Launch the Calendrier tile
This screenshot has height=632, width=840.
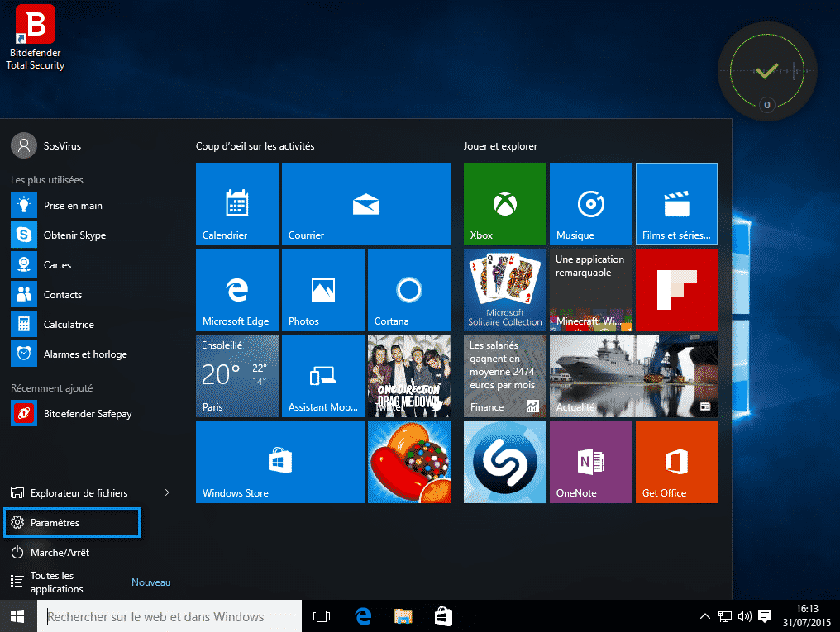pyautogui.click(x=237, y=204)
